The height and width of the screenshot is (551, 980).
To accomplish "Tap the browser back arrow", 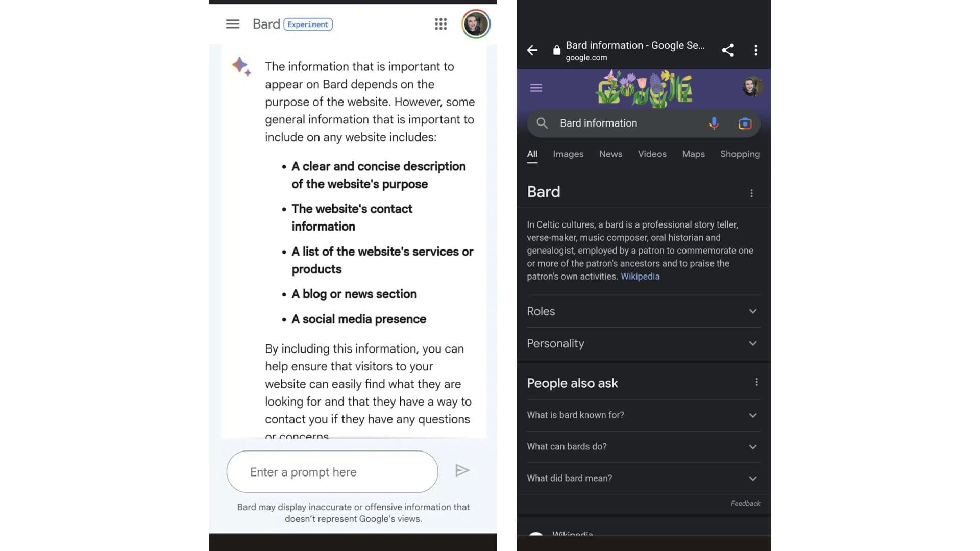I will tap(532, 50).
